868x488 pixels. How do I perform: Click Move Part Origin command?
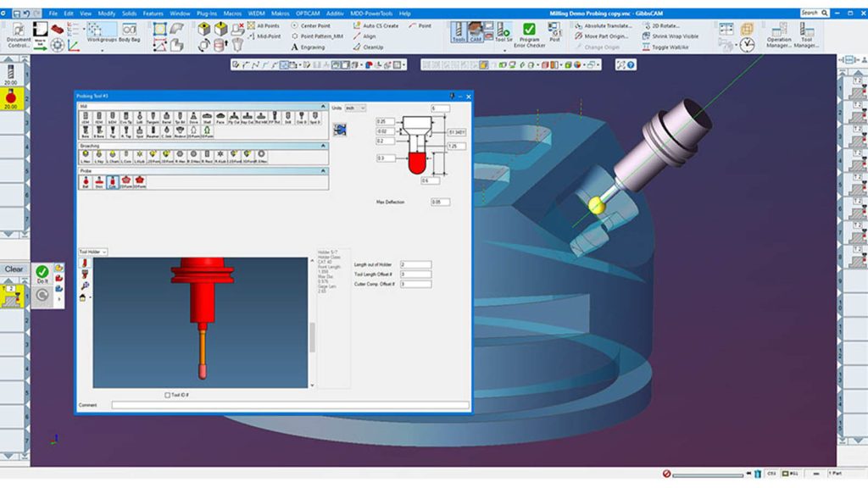(601, 36)
